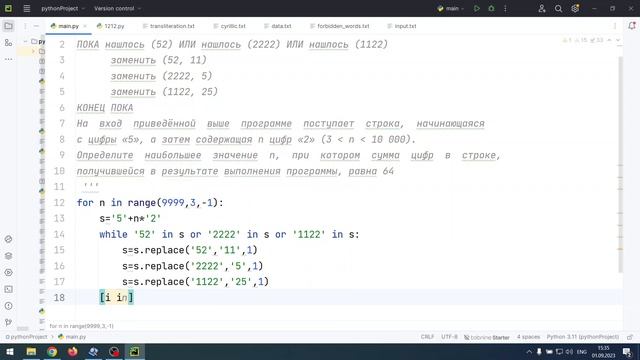Open File Explorer from the taskbar
Screen dimensions: 640x360
pyautogui.click(x=31, y=351)
